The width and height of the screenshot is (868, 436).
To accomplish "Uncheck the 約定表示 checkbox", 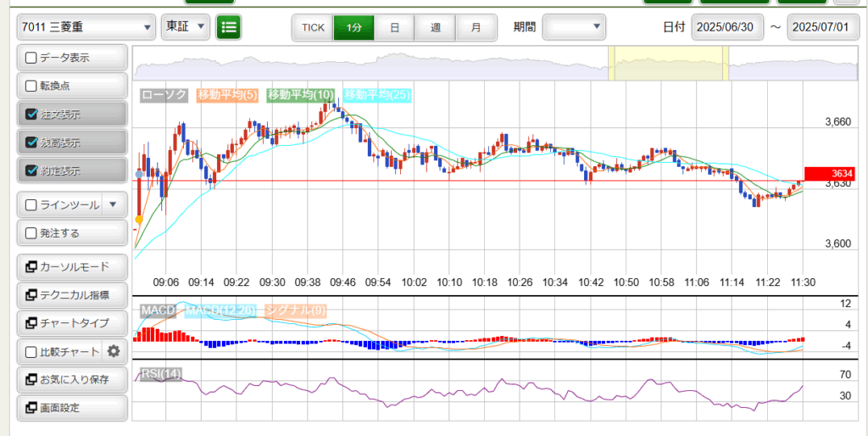I will pos(31,170).
